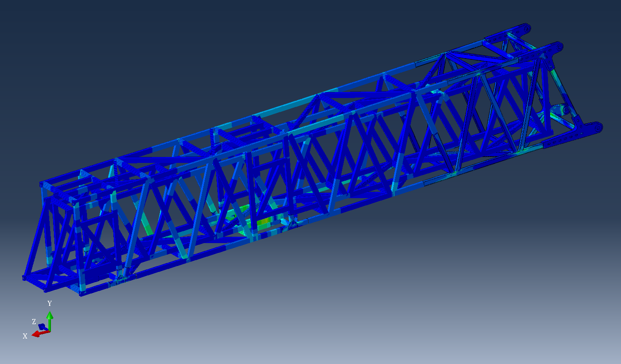This screenshot has width=621, height=364.
Task: Click the white Z label beside the triad
Action: coord(34,322)
